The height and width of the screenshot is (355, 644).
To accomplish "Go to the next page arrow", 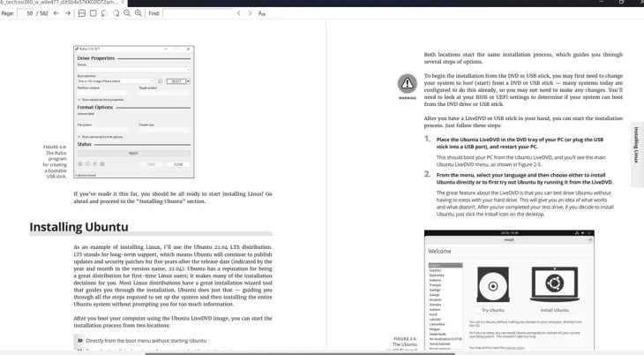I will pyautogui.click(x=68, y=13).
